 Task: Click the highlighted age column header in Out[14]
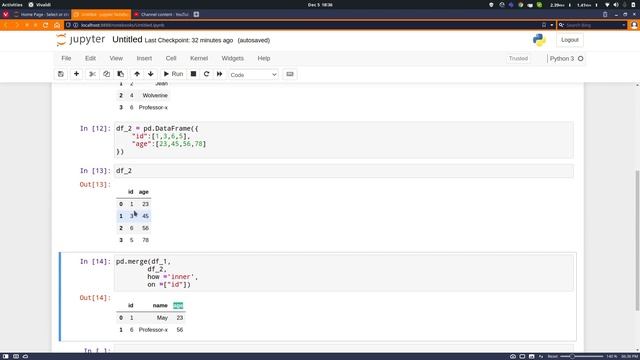pyautogui.click(x=178, y=306)
